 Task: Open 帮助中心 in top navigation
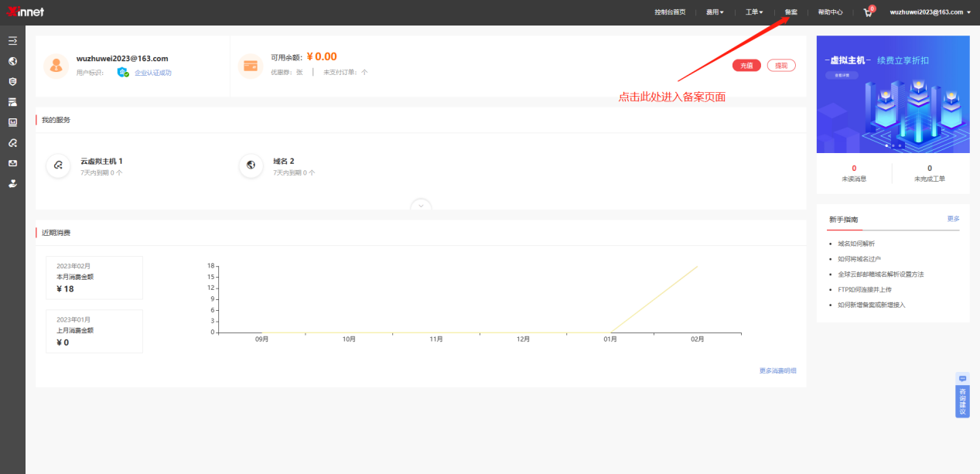830,12
